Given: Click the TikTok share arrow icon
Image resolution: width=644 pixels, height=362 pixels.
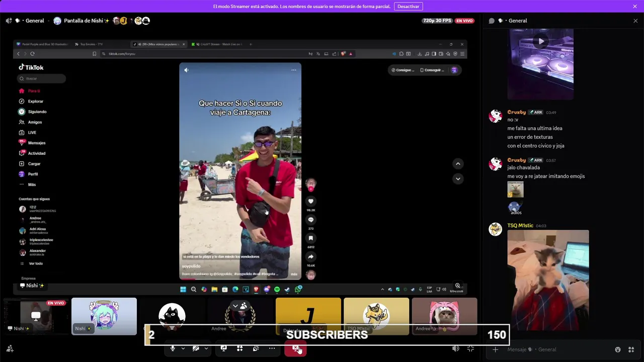Looking at the screenshot, I should pos(311,256).
